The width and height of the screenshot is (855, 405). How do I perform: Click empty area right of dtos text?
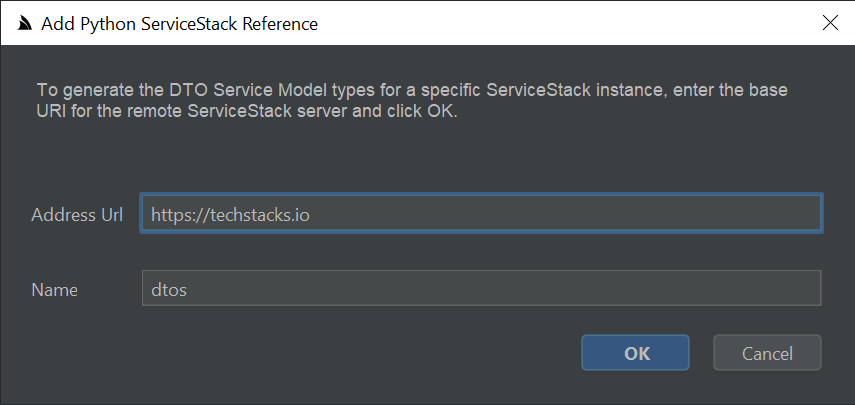click(500, 290)
